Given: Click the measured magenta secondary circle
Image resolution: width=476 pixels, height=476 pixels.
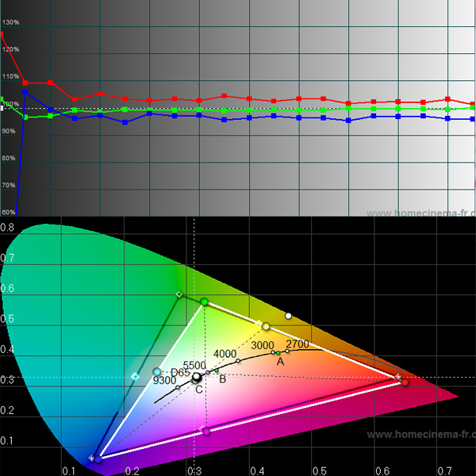Looking at the screenshot, I should pyautogui.click(x=206, y=431).
